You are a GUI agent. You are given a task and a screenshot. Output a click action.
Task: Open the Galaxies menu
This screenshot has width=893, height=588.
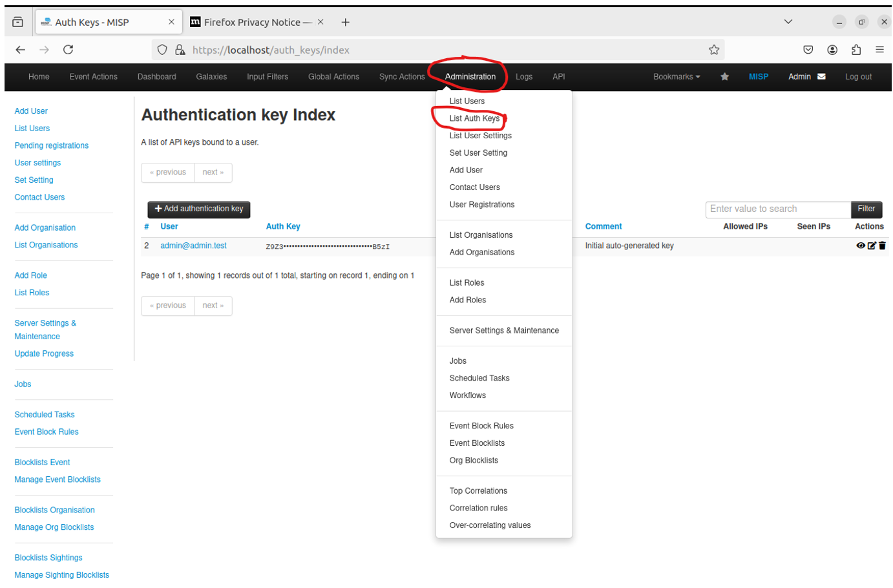(x=211, y=77)
